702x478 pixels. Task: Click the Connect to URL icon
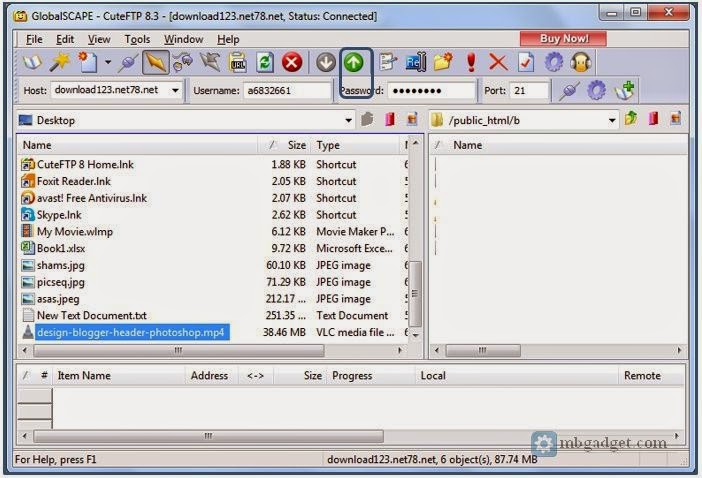point(238,62)
